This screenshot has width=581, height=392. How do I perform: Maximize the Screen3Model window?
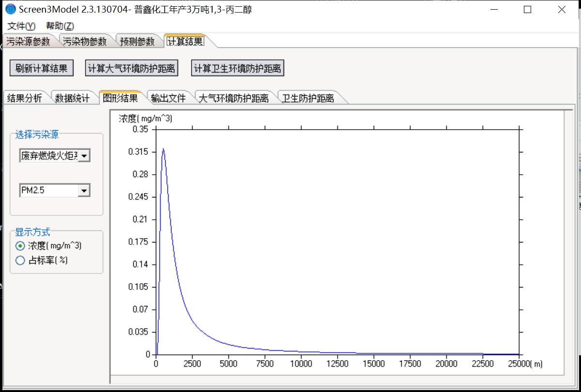[528, 9]
